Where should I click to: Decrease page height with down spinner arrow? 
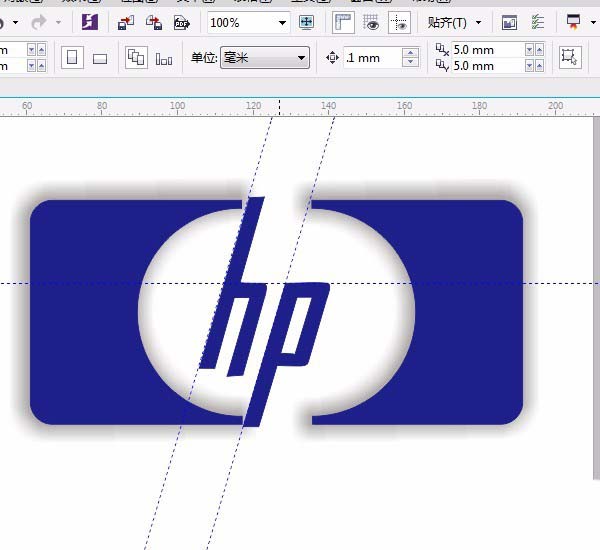coord(31,66)
